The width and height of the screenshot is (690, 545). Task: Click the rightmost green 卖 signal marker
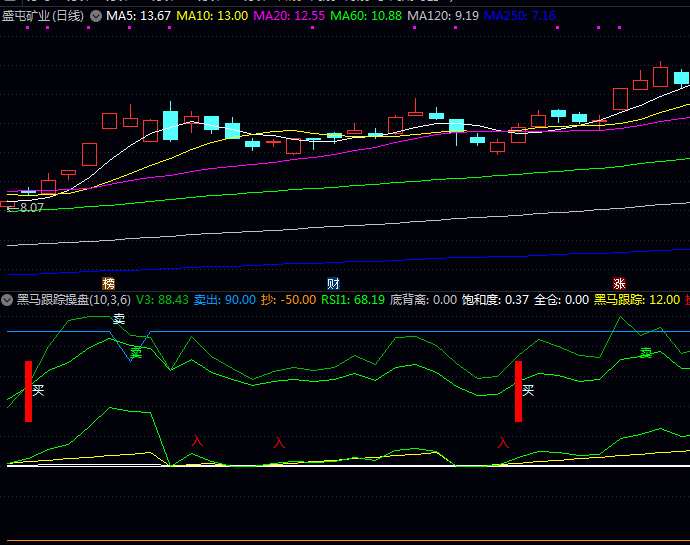[646, 353]
